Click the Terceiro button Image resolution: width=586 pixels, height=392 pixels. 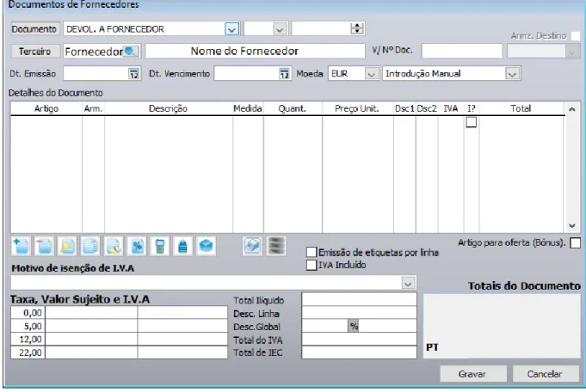click(x=35, y=51)
